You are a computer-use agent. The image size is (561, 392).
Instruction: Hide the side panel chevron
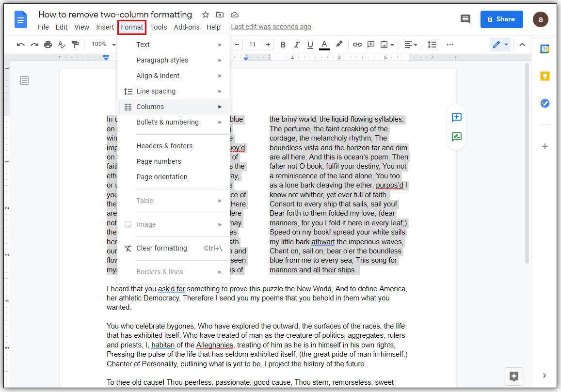(x=544, y=376)
